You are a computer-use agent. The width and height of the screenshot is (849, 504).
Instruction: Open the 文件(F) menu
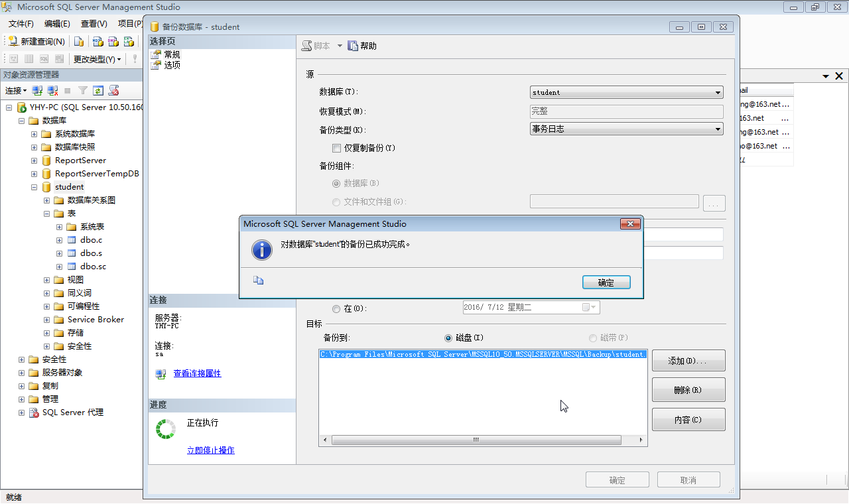point(21,24)
